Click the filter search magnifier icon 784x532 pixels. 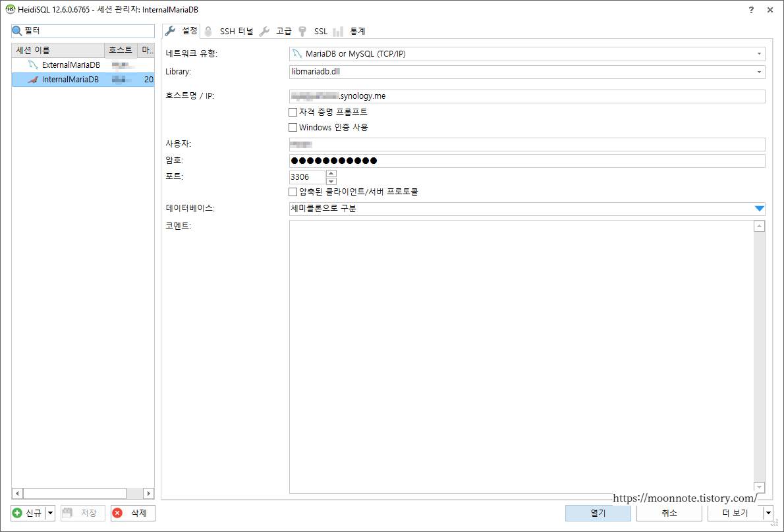point(17,31)
